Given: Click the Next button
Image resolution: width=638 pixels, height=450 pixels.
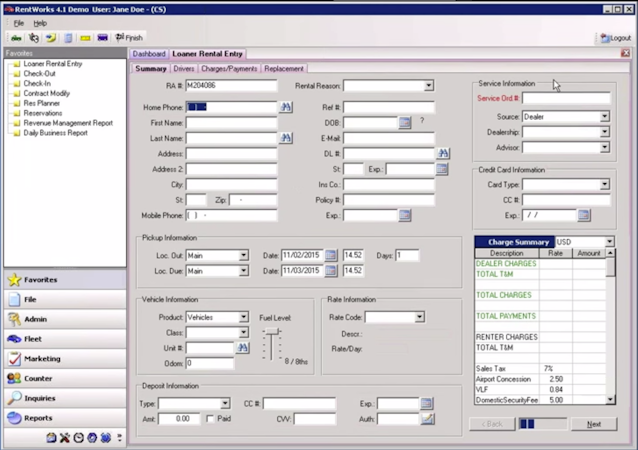Looking at the screenshot, I should [594, 424].
